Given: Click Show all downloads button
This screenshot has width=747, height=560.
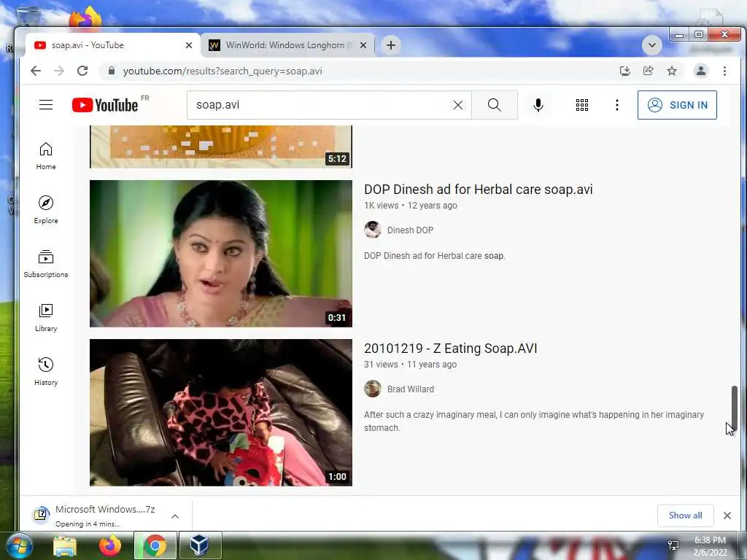Looking at the screenshot, I should [x=685, y=516].
